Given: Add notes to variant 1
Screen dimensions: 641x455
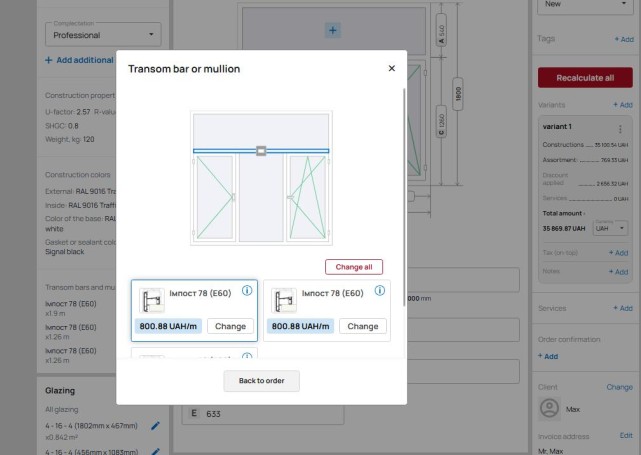Looking at the screenshot, I should coord(619,271).
